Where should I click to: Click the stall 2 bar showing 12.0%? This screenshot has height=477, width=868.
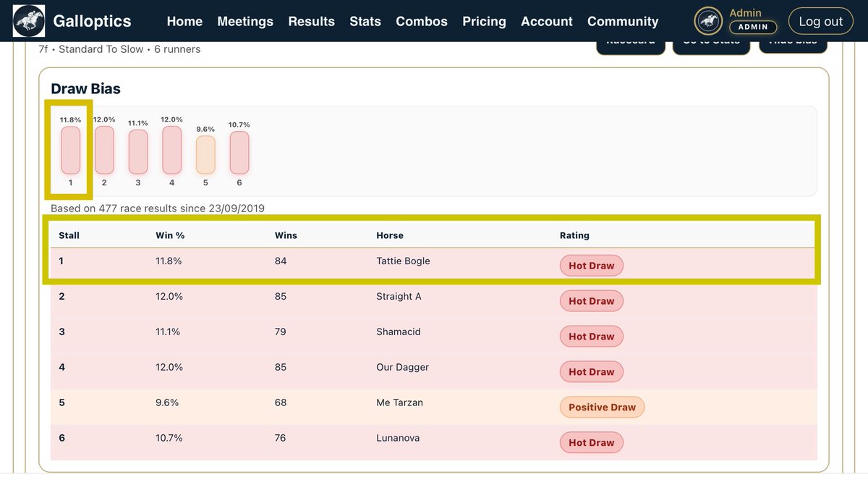point(103,150)
